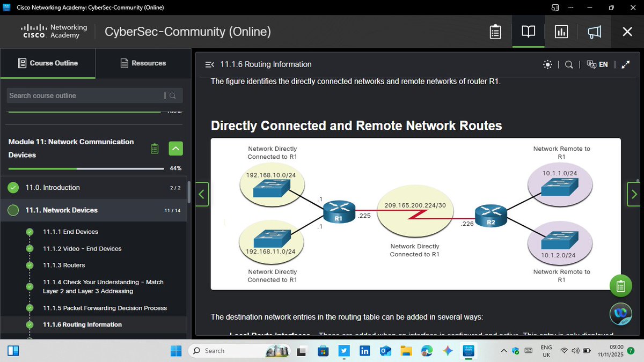Open the EN language translation selector
This screenshot has width=644, height=362.
tap(597, 64)
